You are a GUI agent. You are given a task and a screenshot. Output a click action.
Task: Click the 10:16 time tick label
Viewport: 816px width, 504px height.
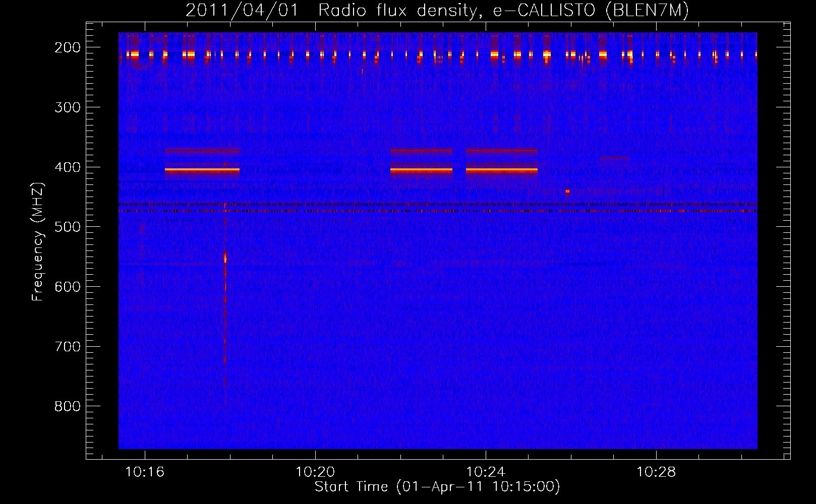(x=145, y=472)
